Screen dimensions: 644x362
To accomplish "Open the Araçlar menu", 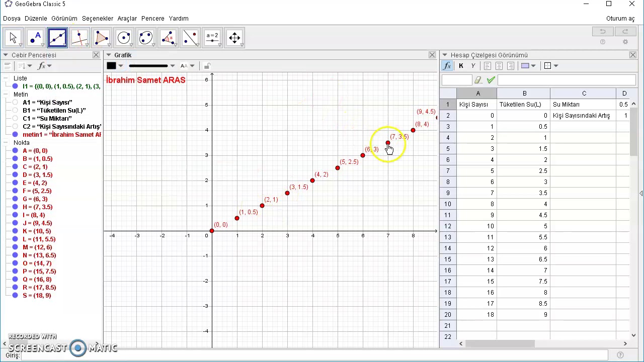I will (127, 19).
